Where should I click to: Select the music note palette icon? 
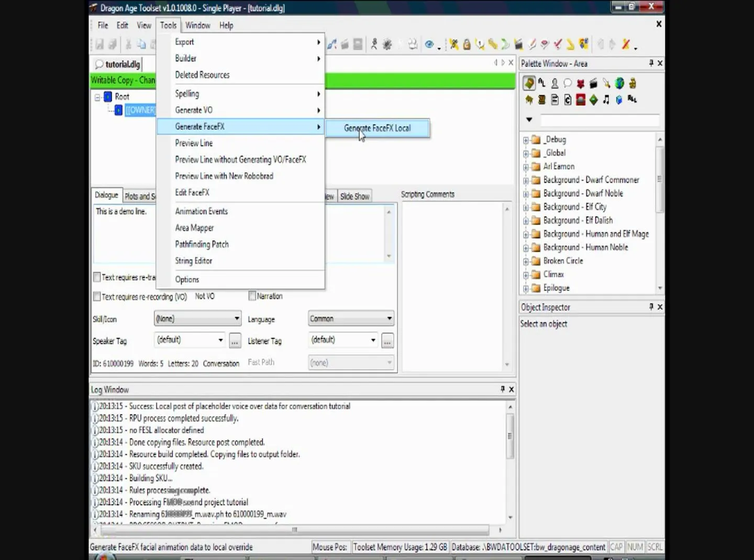606,99
